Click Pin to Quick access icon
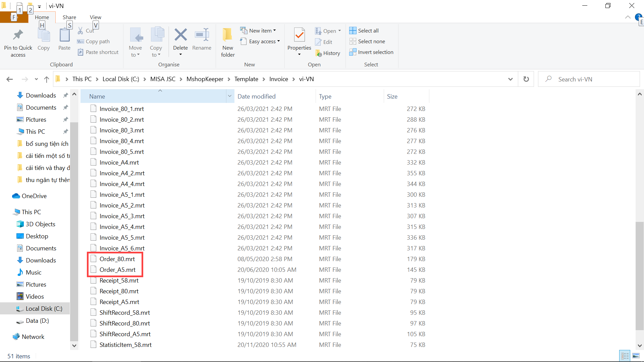The width and height of the screenshot is (644, 362). click(18, 35)
